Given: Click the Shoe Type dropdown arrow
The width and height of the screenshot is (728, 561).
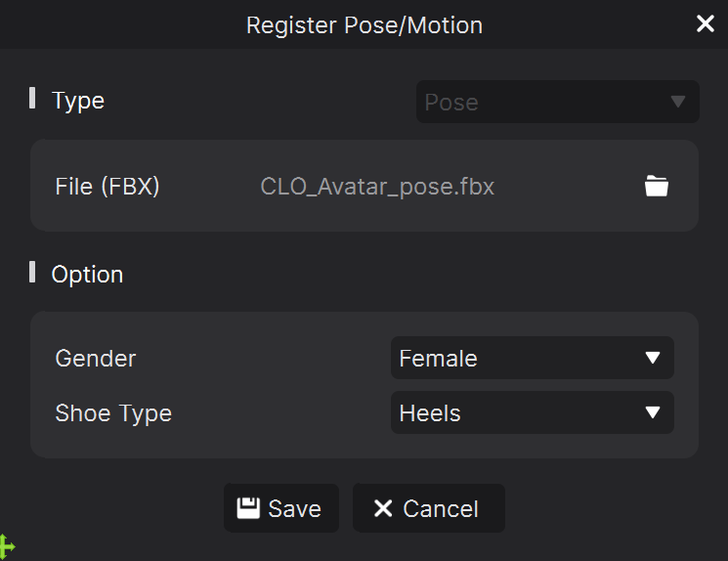Looking at the screenshot, I should [653, 412].
